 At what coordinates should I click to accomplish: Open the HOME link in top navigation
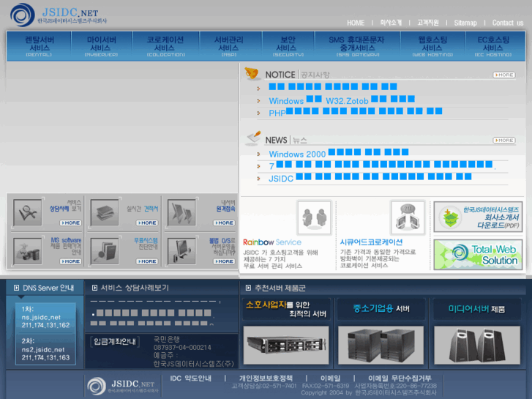click(x=356, y=23)
